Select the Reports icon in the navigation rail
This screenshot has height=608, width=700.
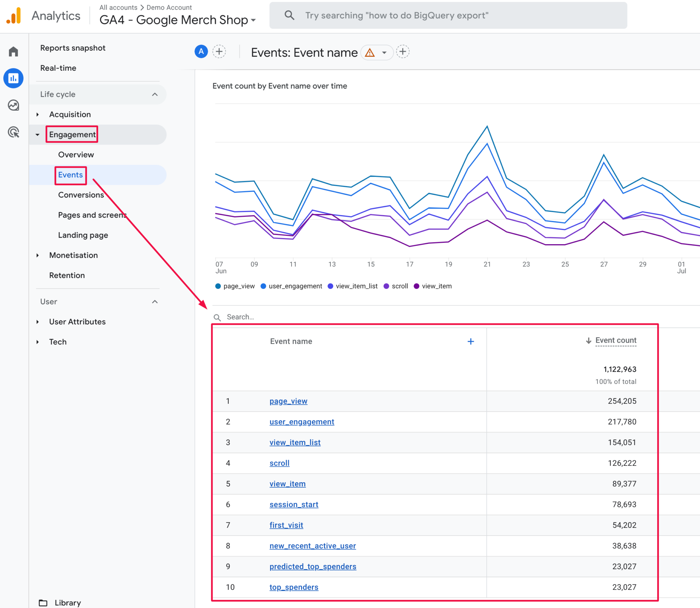[14, 78]
